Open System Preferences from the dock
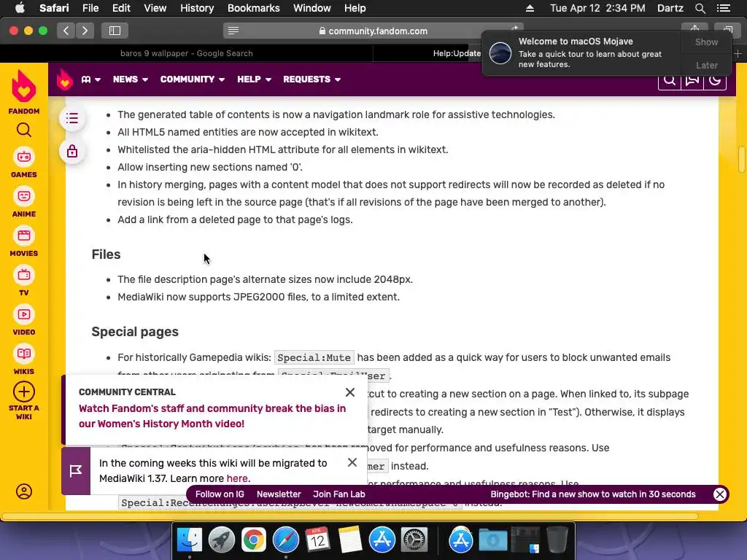Image resolution: width=747 pixels, height=560 pixels. click(414, 540)
